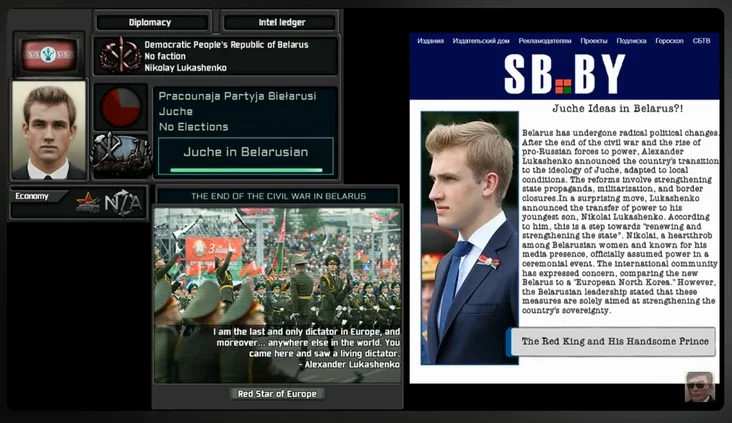This screenshot has width=732, height=423.
Task: Click the No faction text
Action: click(x=165, y=56)
